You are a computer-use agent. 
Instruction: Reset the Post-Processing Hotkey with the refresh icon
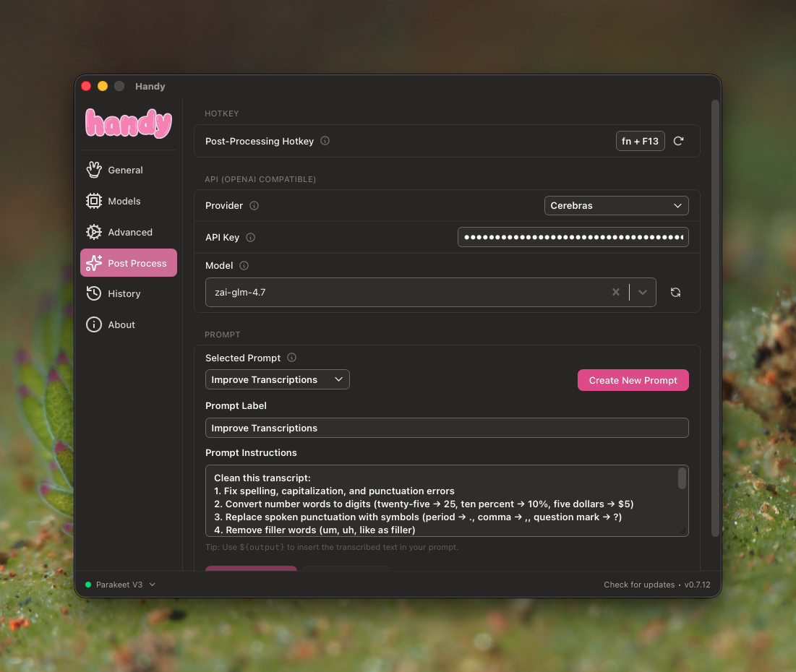tap(678, 141)
